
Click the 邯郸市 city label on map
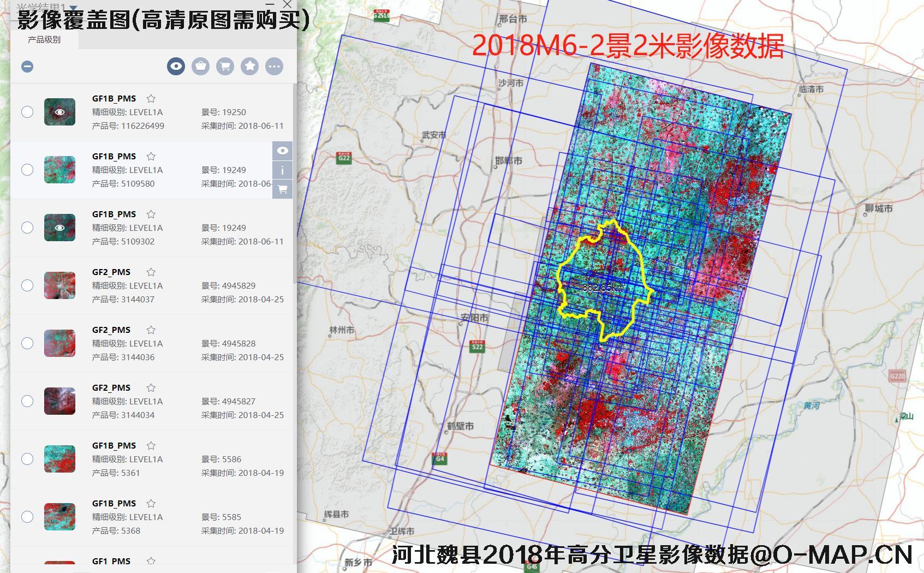(509, 160)
